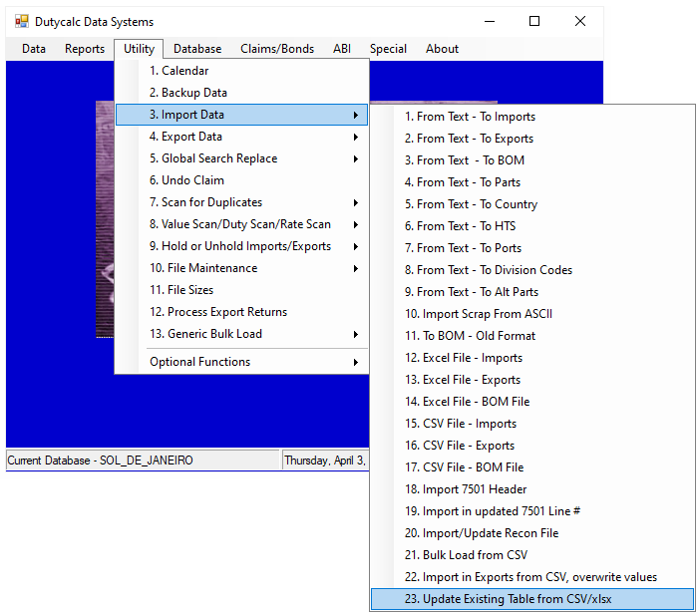The width and height of the screenshot is (699, 616).
Task: Select From Text - To Division Codes
Action: (532, 270)
